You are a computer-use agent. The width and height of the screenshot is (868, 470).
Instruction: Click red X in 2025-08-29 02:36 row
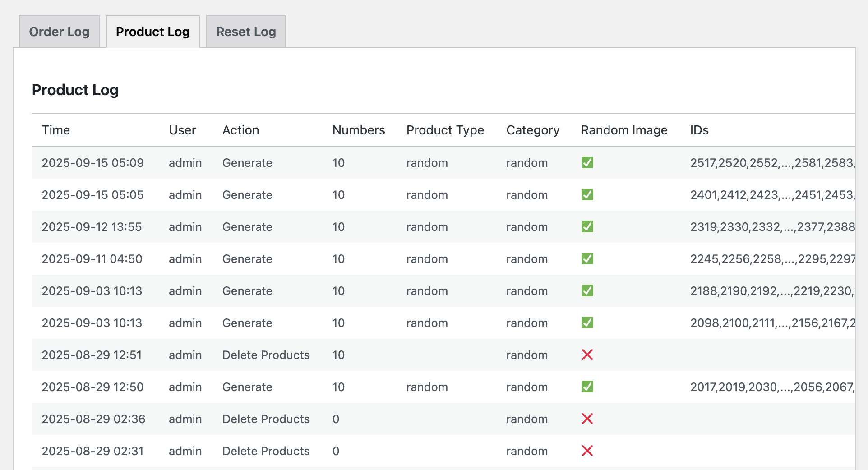point(587,419)
